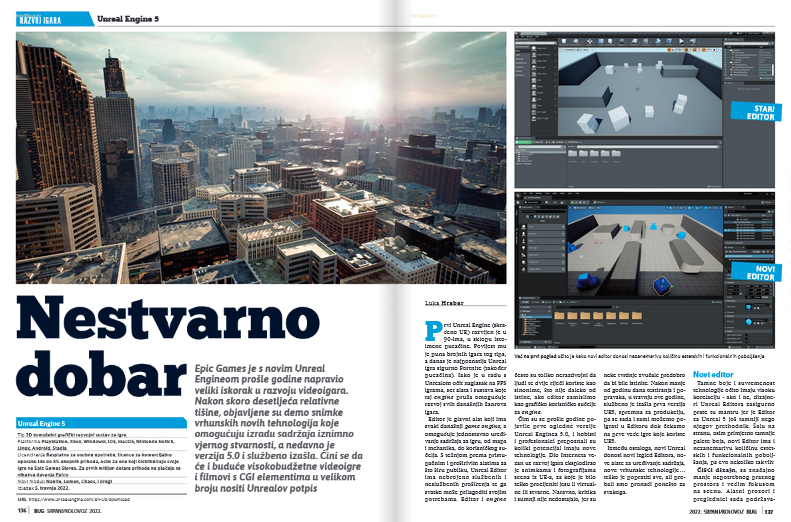Open first folder in old editor content browser

point(573,153)
